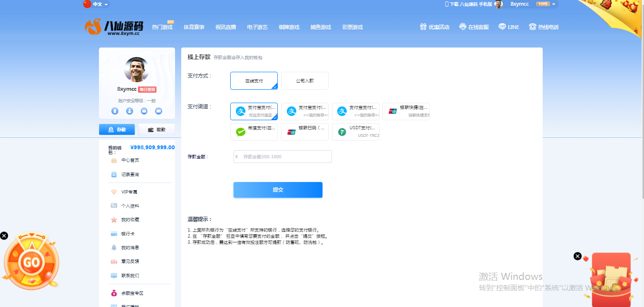Click the email verification icon under profile
This screenshot has width=644, height=307.
144,111
